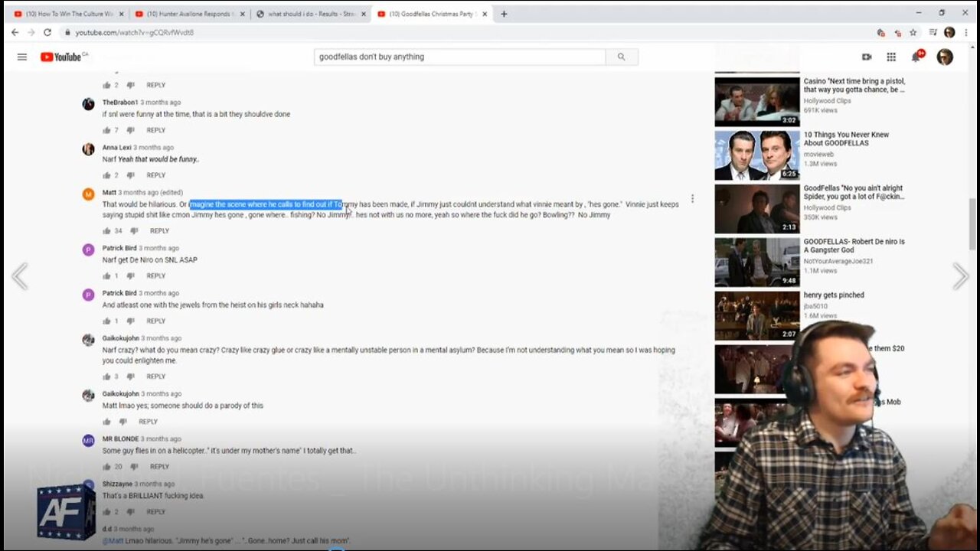
Task: Like Patrick Bird's De Niro SNL comment
Action: tap(107, 276)
